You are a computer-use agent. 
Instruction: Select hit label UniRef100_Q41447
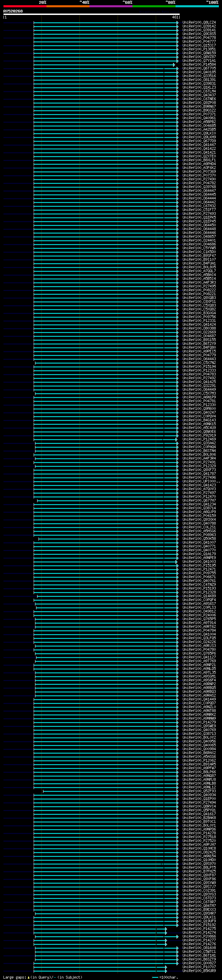tap(199, 145)
